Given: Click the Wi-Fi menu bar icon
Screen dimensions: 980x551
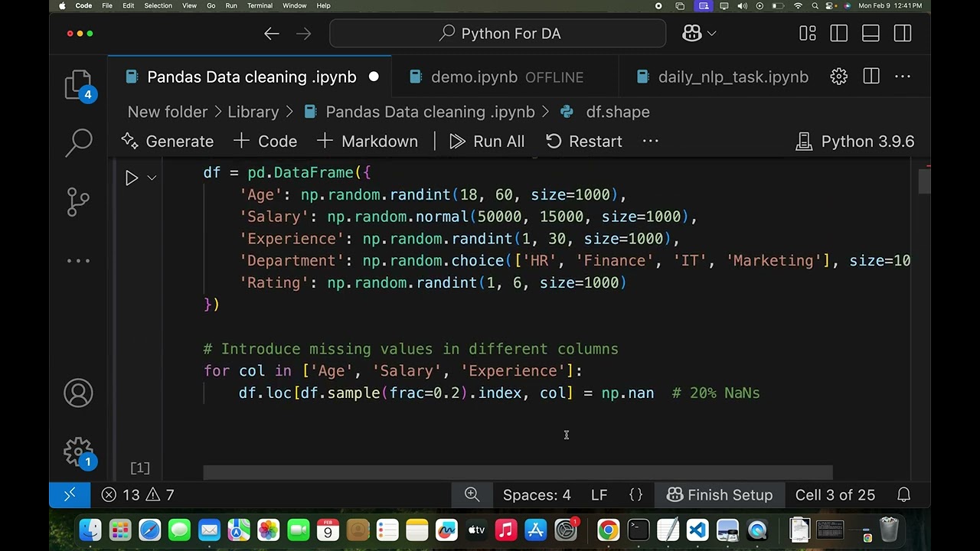Looking at the screenshot, I should point(799,6).
